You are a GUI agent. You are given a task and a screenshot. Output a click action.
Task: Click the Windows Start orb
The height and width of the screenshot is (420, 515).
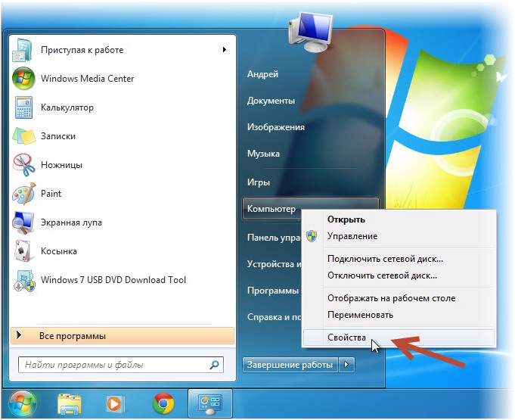pyautogui.click(x=23, y=404)
